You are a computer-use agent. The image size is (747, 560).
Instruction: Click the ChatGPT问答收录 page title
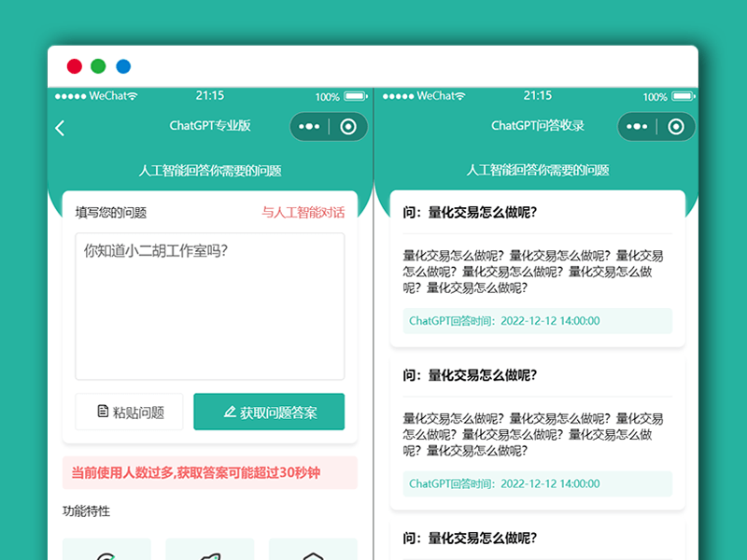538,126
